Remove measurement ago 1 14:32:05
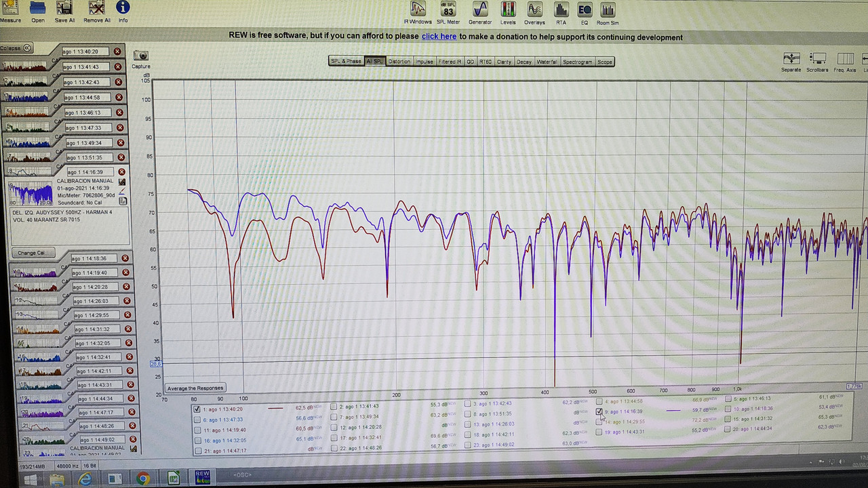The width and height of the screenshot is (868, 488). point(130,343)
